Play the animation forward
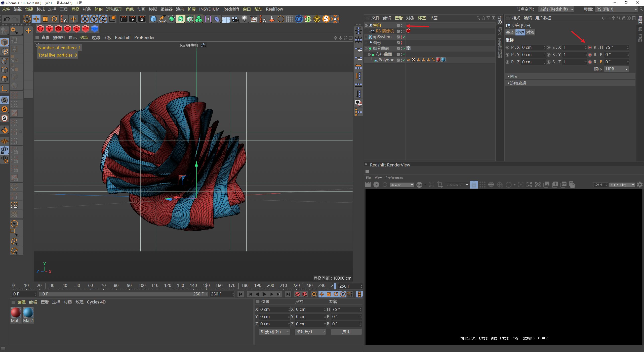Screen dimensions: 644x352 [264, 294]
